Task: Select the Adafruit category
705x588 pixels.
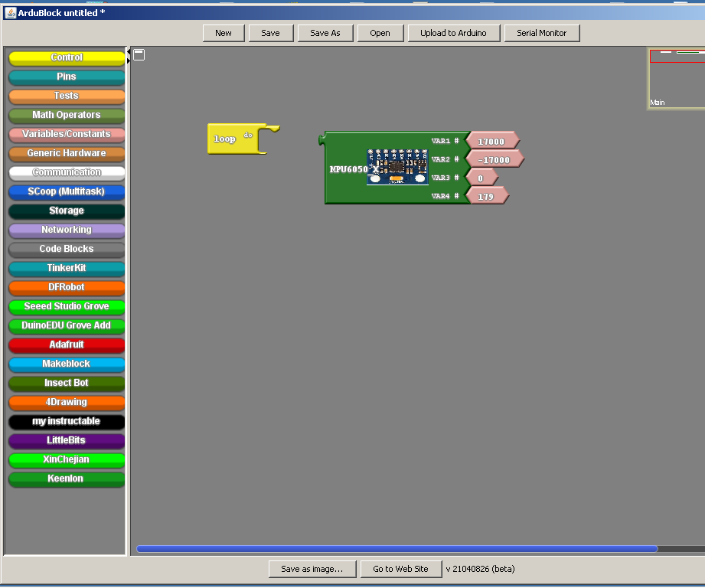Action: tap(66, 345)
